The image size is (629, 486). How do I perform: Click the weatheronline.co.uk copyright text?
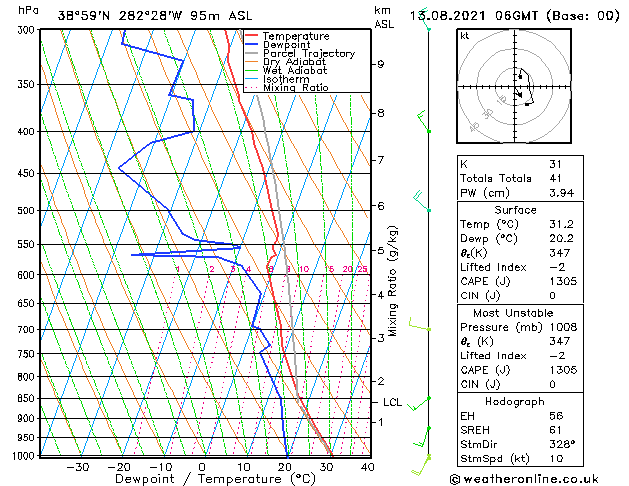[525, 479]
